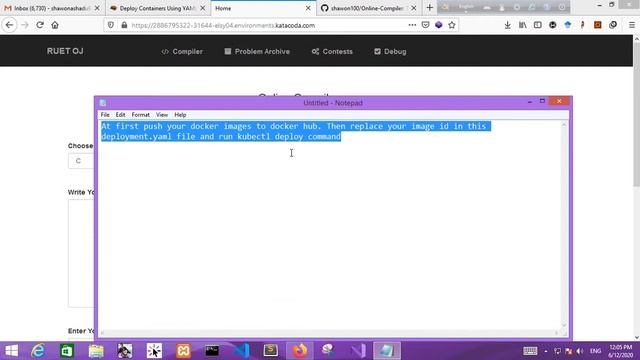Save the page to Pocket icon

tap(425, 25)
